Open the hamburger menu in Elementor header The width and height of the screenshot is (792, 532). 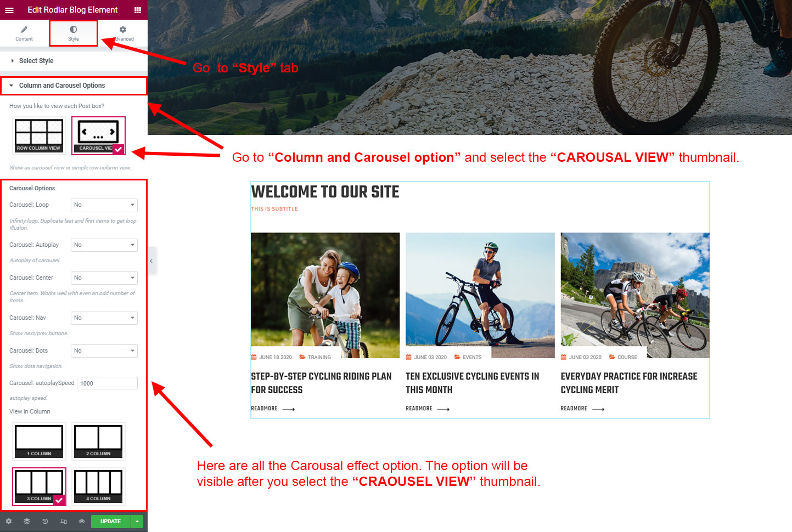[9, 10]
